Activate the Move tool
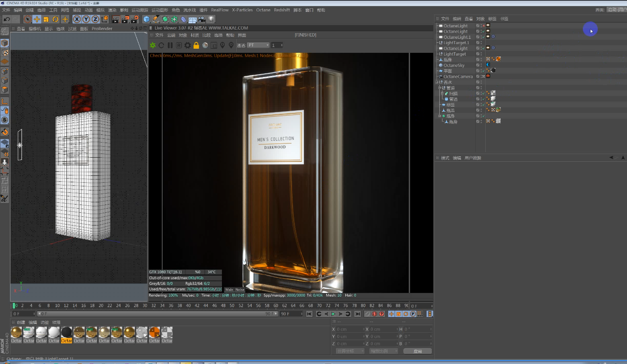Screen dimensions: 627x364 pos(37,19)
